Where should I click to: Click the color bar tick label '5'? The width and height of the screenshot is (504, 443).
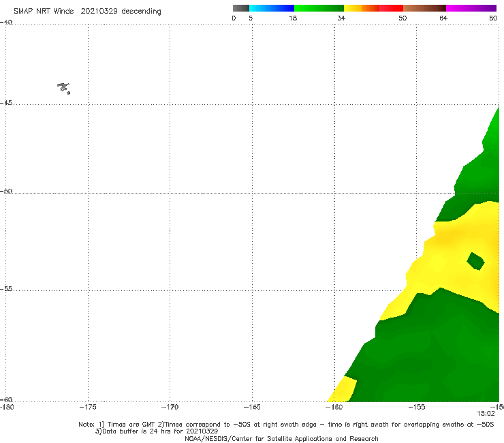click(x=251, y=18)
